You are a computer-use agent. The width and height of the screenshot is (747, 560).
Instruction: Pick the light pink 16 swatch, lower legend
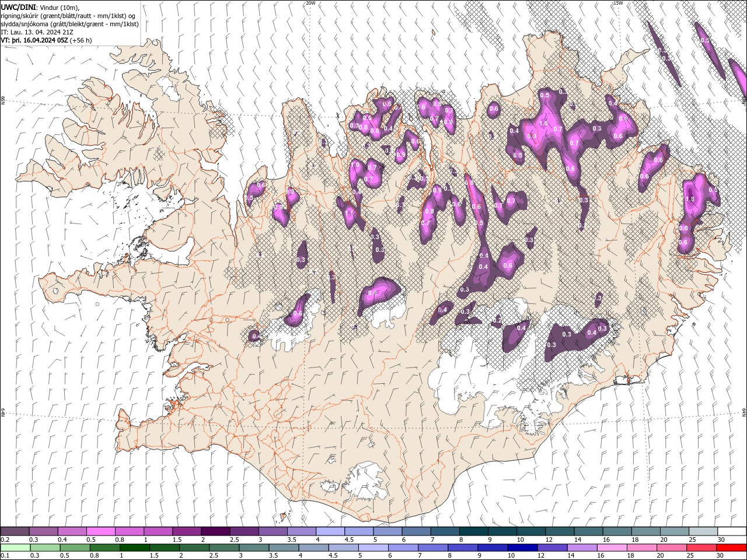pos(612,548)
